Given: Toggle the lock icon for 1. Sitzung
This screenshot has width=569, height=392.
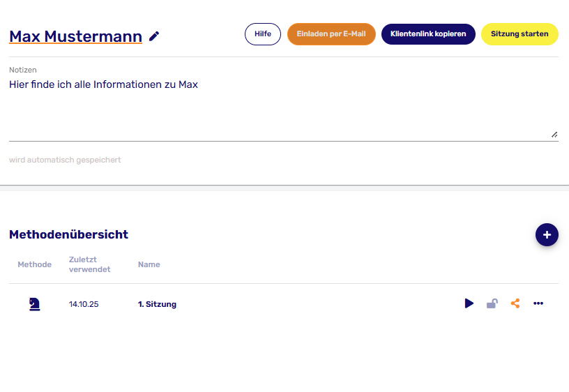Looking at the screenshot, I should click(x=492, y=303).
